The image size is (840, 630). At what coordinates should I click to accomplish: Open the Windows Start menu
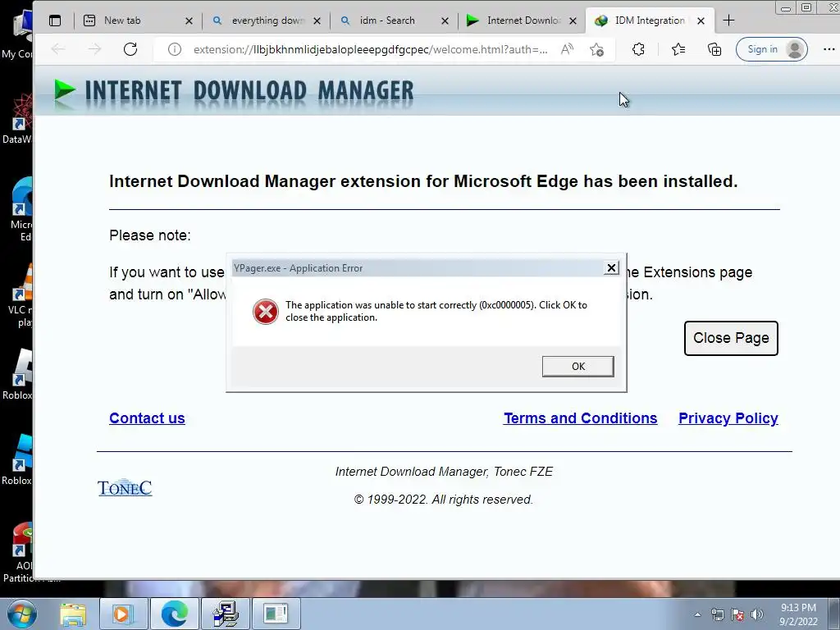tap(22, 614)
